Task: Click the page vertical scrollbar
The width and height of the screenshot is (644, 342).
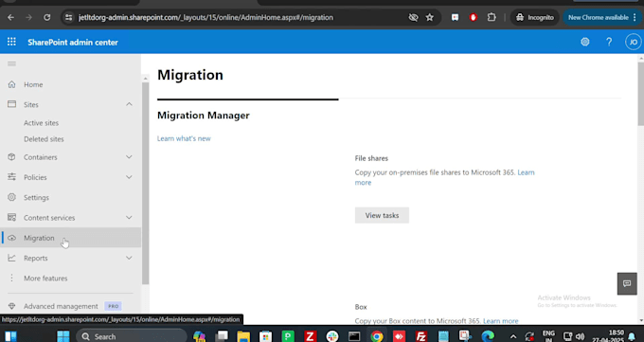Action: [641, 94]
